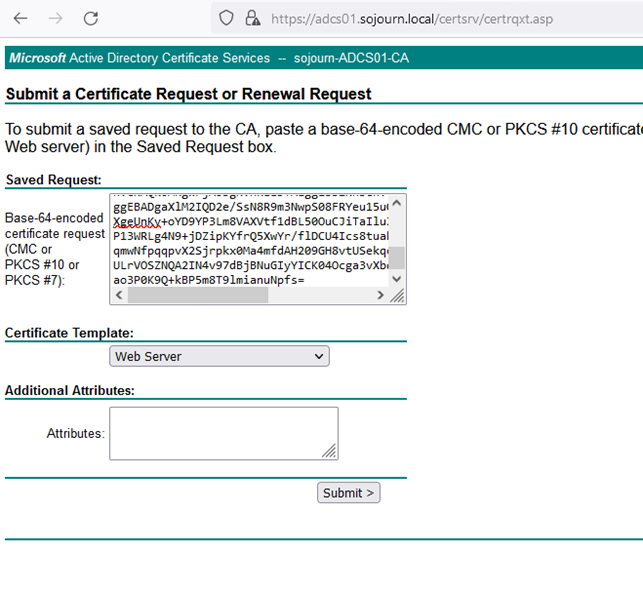
Task: Grab the Attributes box resize handle
Action: (329, 451)
